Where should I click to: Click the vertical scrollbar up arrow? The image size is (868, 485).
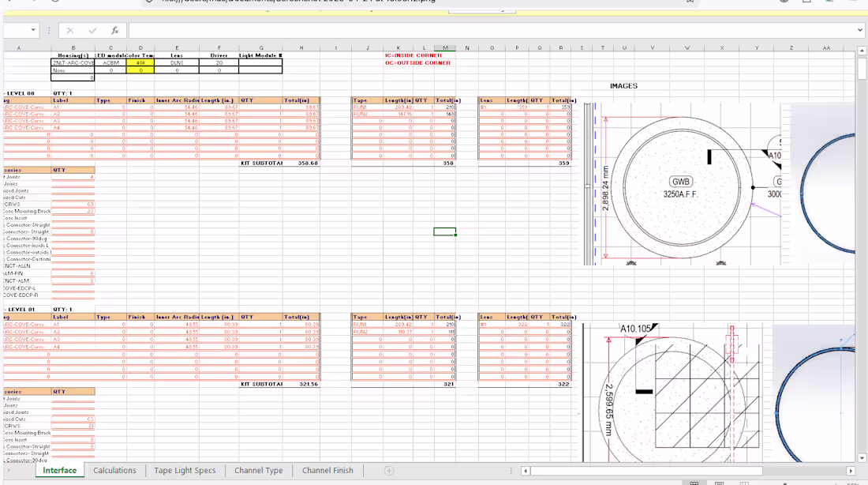[862, 51]
